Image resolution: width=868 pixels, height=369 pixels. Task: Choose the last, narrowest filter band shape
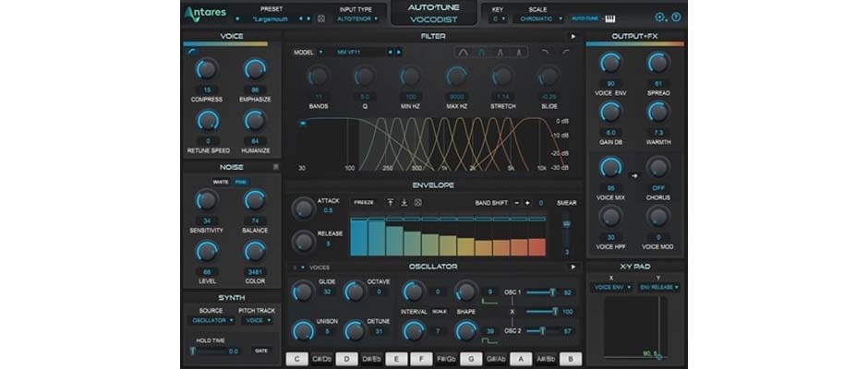point(519,53)
